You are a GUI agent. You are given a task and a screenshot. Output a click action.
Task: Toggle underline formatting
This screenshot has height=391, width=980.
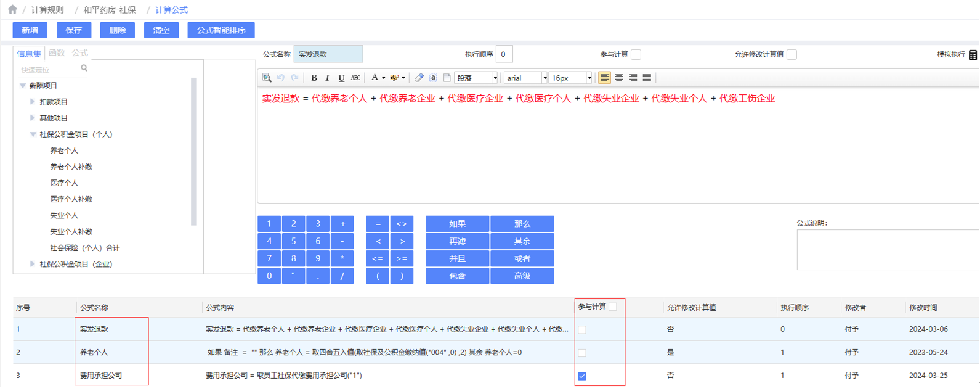click(x=341, y=78)
